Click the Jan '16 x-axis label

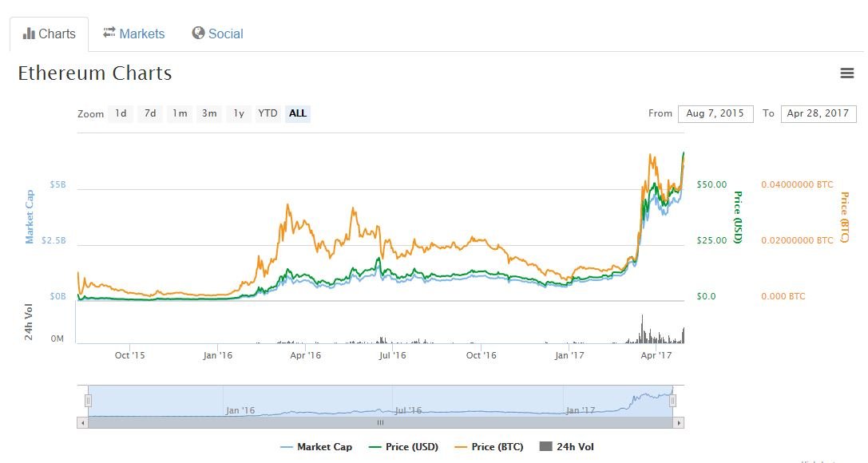click(217, 355)
